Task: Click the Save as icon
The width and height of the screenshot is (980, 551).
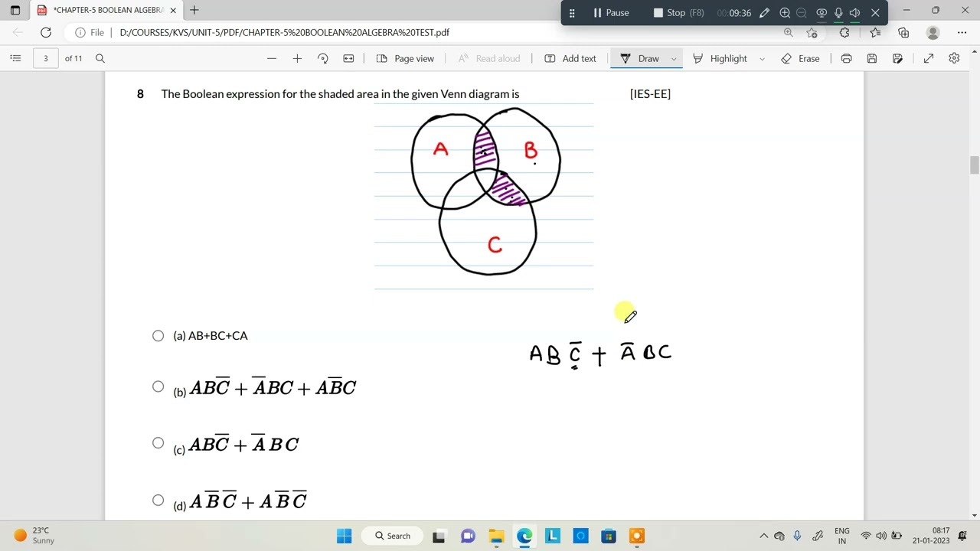Action: (x=897, y=58)
